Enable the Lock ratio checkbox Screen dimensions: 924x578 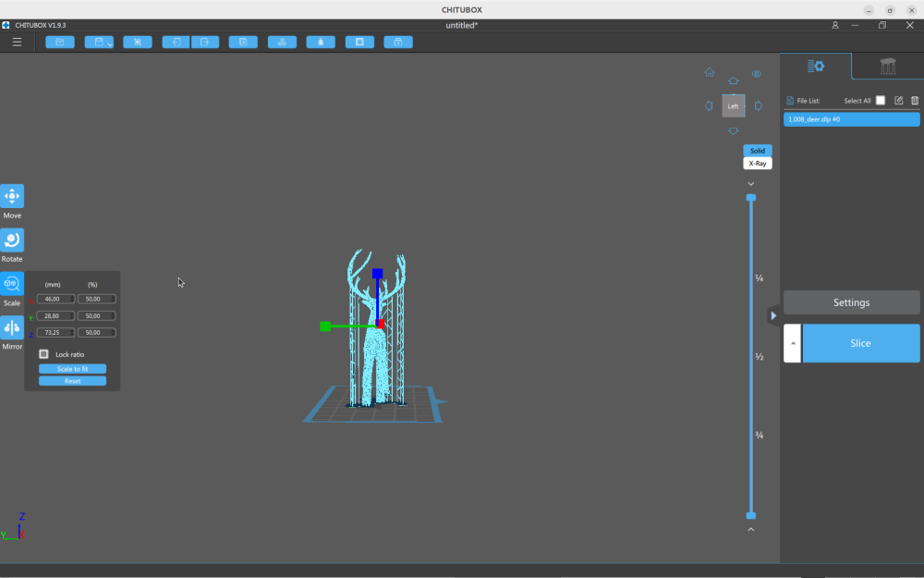coord(43,354)
